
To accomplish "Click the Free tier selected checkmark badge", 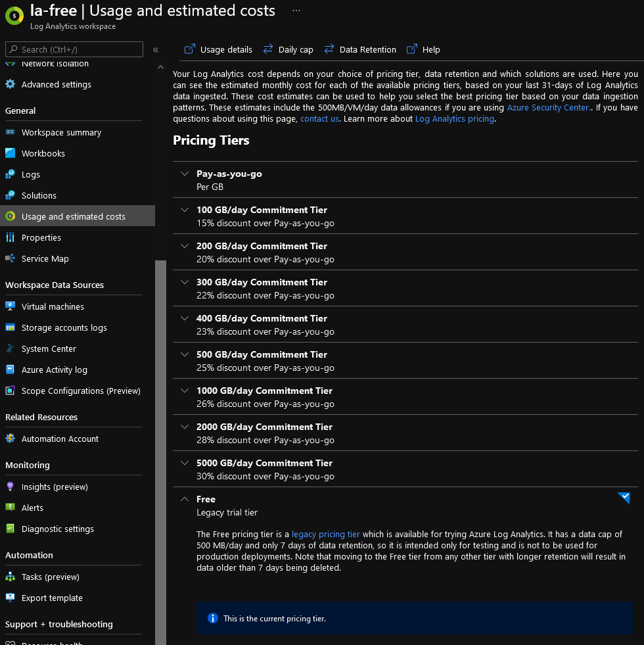I will click(624, 497).
